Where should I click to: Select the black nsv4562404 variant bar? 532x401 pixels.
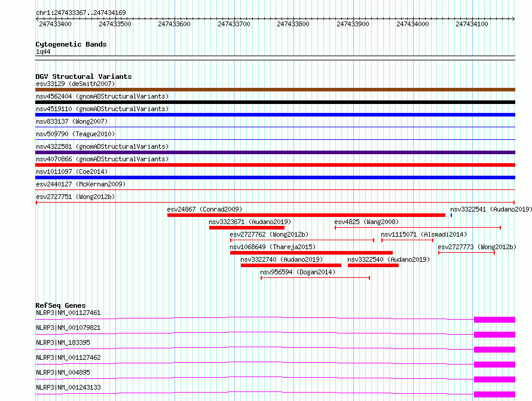point(275,102)
